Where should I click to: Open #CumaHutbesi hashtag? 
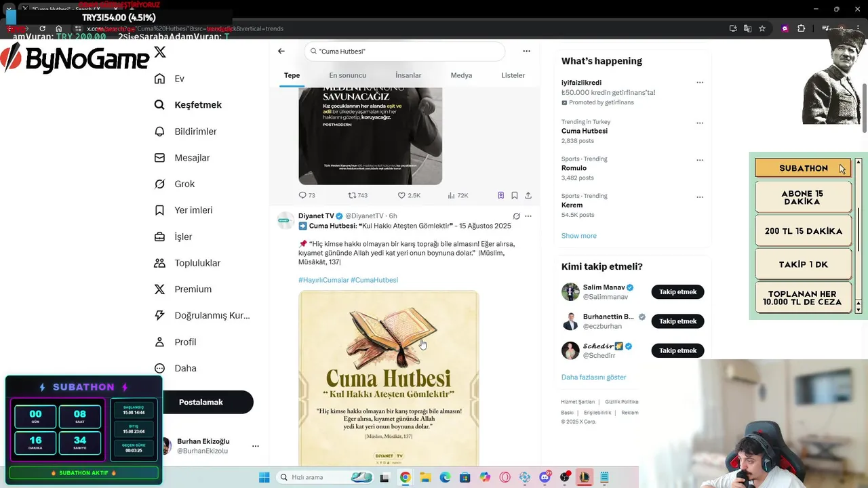374,280
